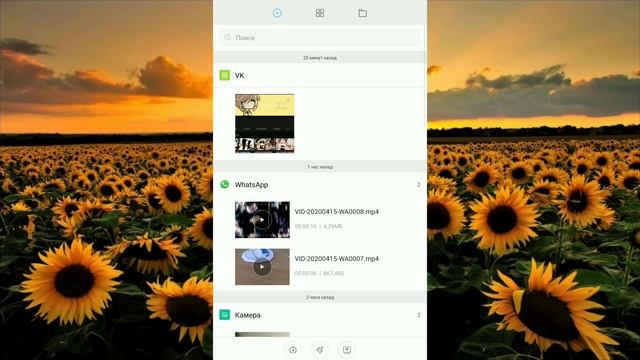This screenshot has height=360, width=640.
Task: Click the Камера file count 2
Action: [419, 315]
